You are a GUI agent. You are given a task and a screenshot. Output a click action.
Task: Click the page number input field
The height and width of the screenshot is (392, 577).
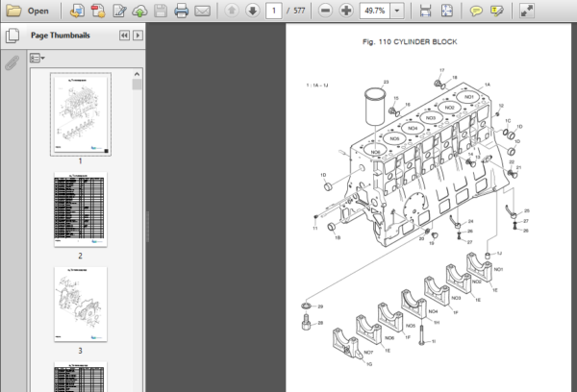coord(274,11)
